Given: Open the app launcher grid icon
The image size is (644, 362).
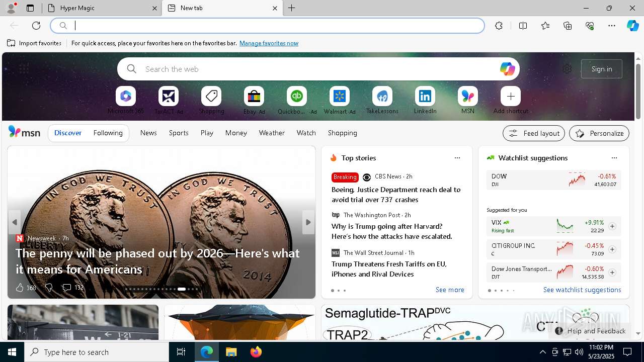Looking at the screenshot, I should click(x=24, y=69).
